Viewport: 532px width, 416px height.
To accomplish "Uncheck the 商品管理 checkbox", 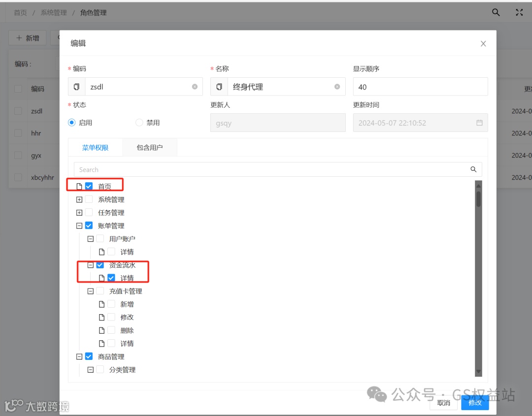I will (89, 356).
